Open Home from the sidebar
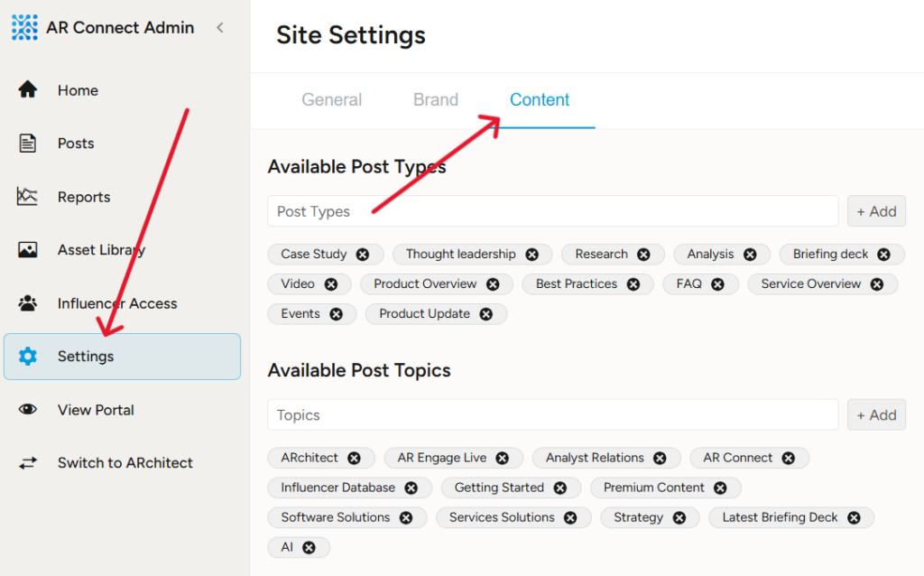The height and width of the screenshot is (576, 924). (x=78, y=90)
